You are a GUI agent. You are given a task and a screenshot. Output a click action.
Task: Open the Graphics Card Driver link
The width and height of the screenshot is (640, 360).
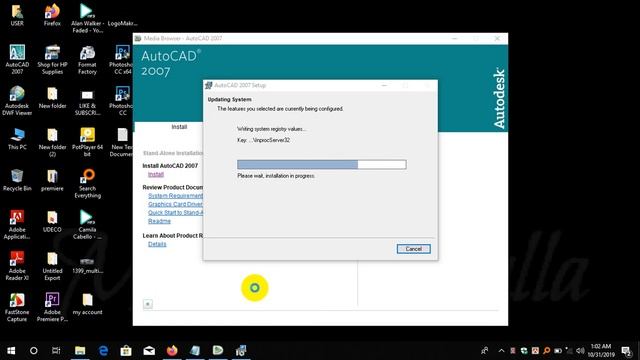[175, 204]
